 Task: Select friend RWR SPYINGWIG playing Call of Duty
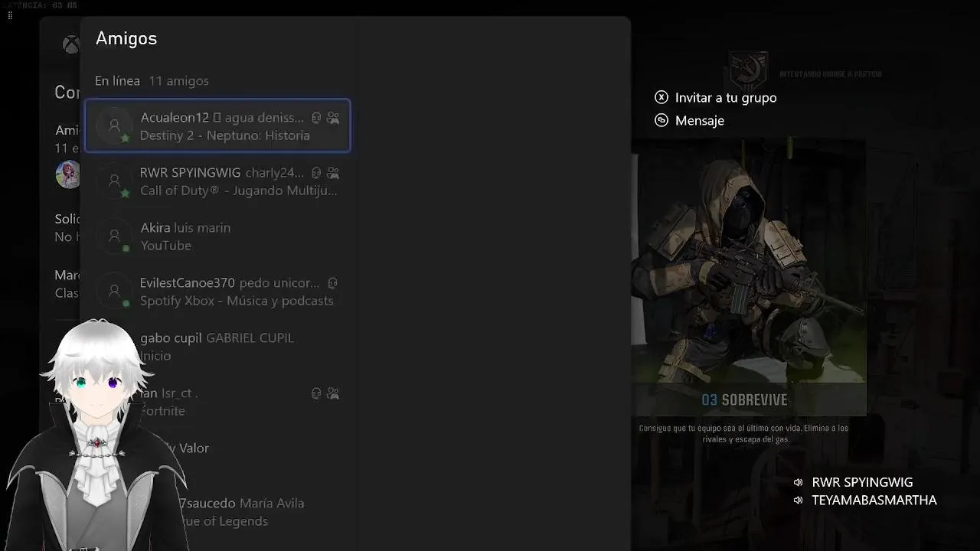click(217, 181)
